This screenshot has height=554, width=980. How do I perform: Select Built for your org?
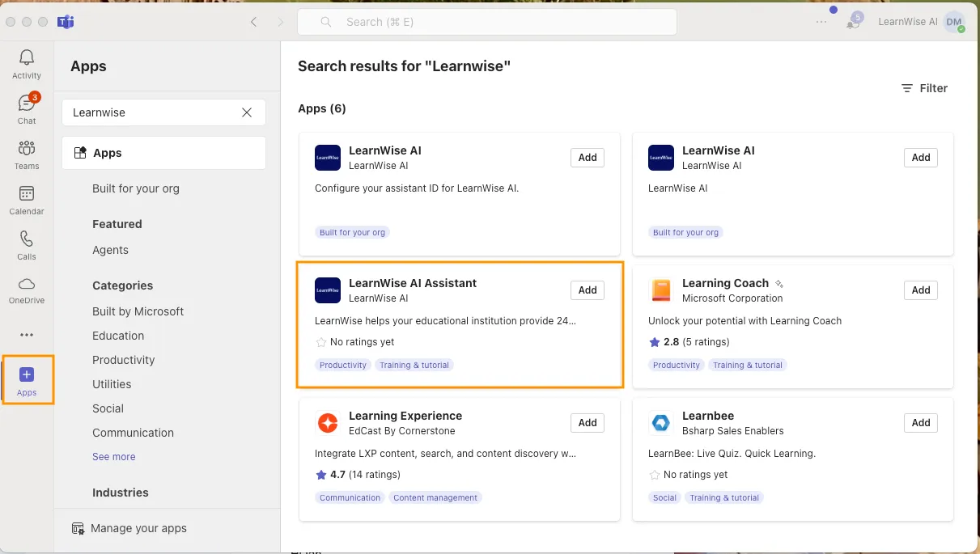(136, 188)
